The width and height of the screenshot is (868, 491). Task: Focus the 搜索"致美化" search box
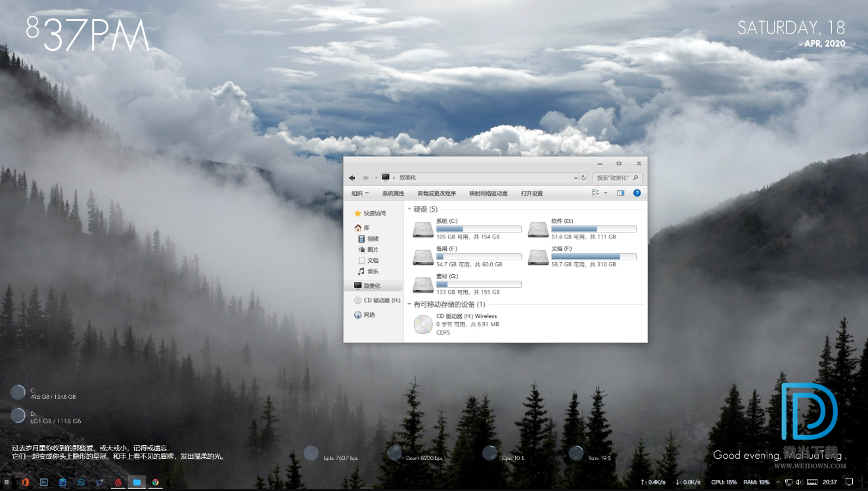point(617,177)
